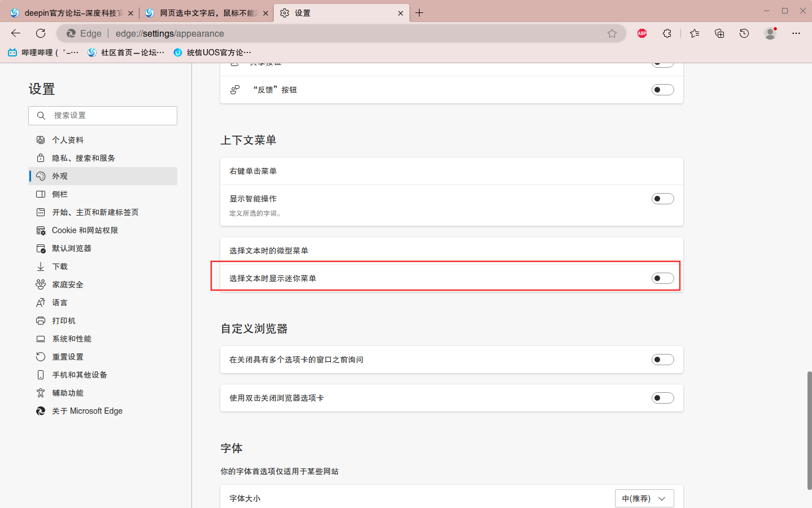Click the 右键单击菜单 label
The width and height of the screenshot is (812, 508).
point(253,171)
